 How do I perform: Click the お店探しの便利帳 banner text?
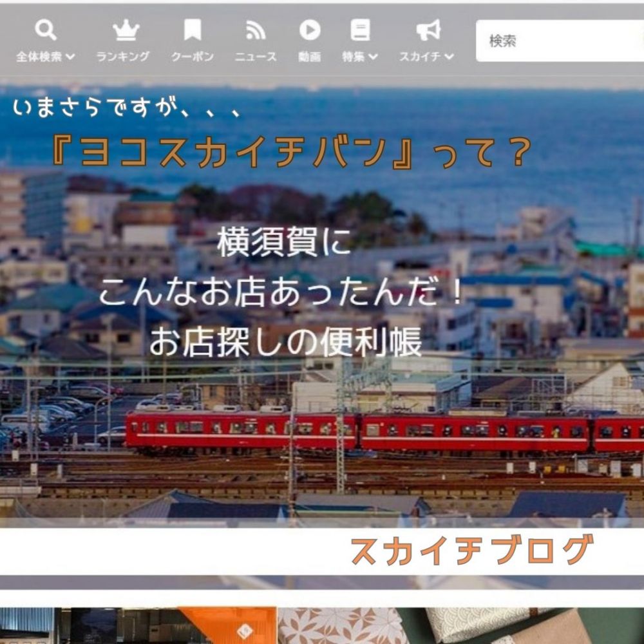[286, 342]
